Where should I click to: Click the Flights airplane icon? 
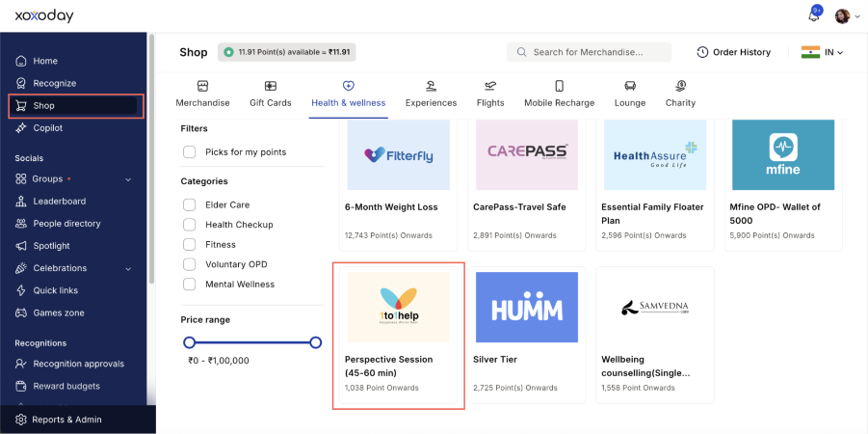pyautogui.click(x=490, y=86)
